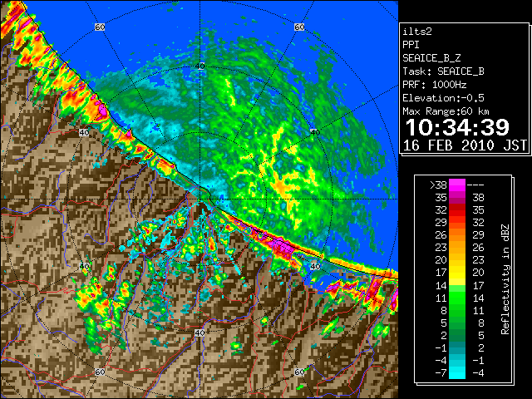Click the south '40' range ring label
Screen dimensions: 532x399
(x=199, y=332)
